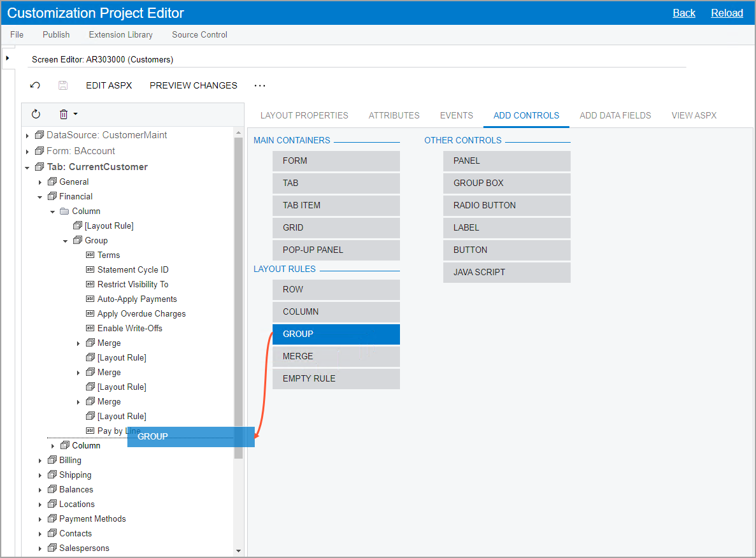Switch to the Layout Properties tab

(304, 115)
